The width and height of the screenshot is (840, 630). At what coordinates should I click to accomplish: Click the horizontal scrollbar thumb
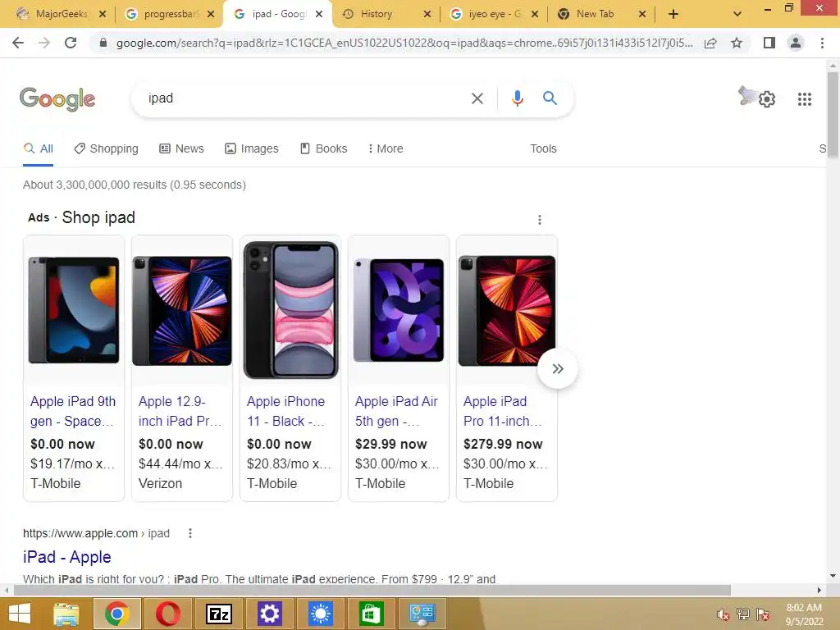[x=372, y=591]
